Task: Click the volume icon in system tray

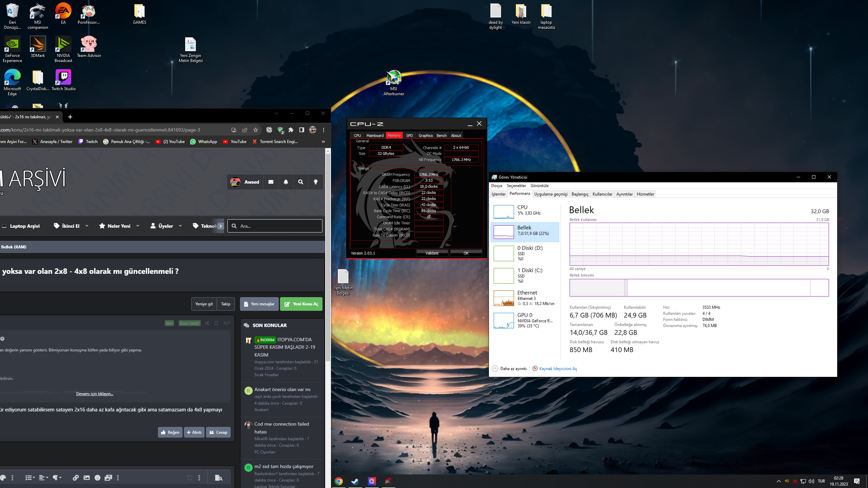Action: click(811, 481)
